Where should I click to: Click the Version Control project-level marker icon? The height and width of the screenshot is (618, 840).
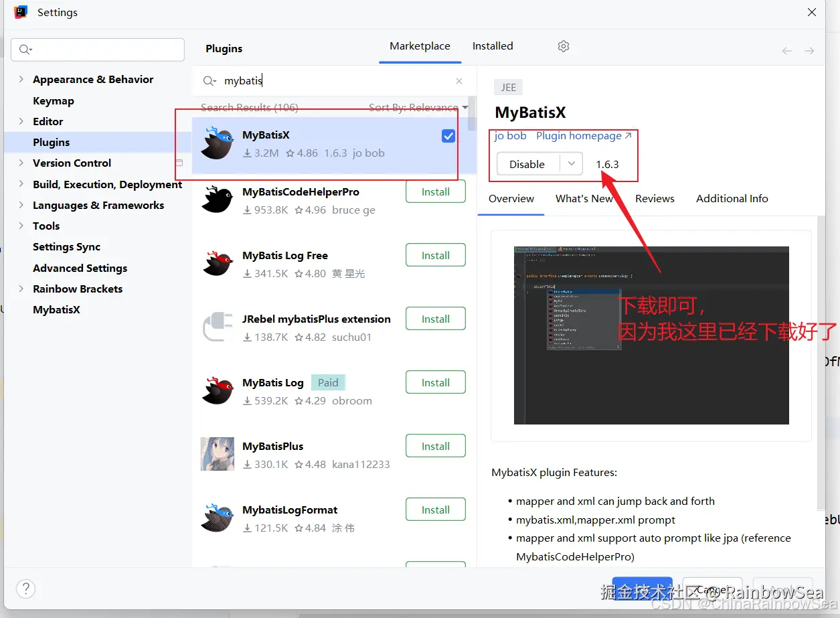pos(179,163)
